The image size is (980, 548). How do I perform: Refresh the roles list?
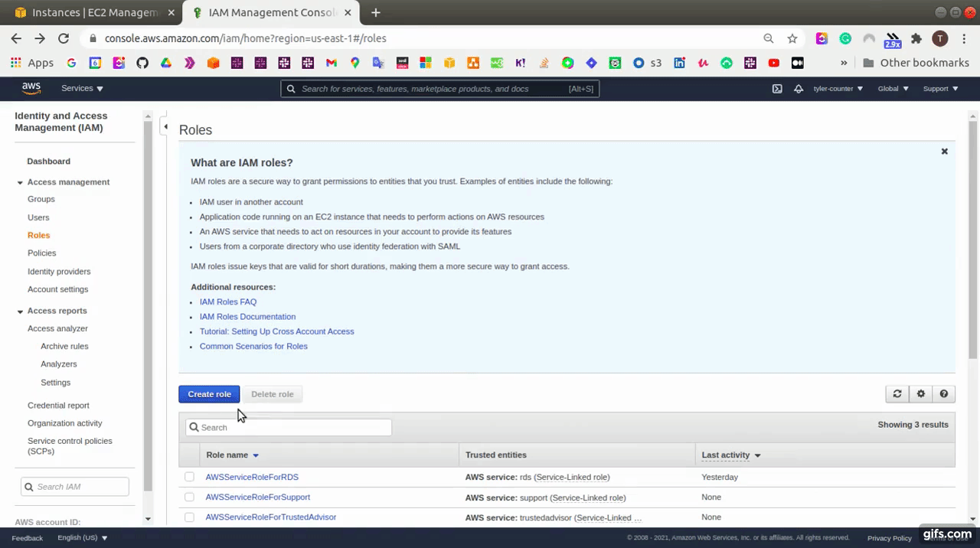point(897,394)
